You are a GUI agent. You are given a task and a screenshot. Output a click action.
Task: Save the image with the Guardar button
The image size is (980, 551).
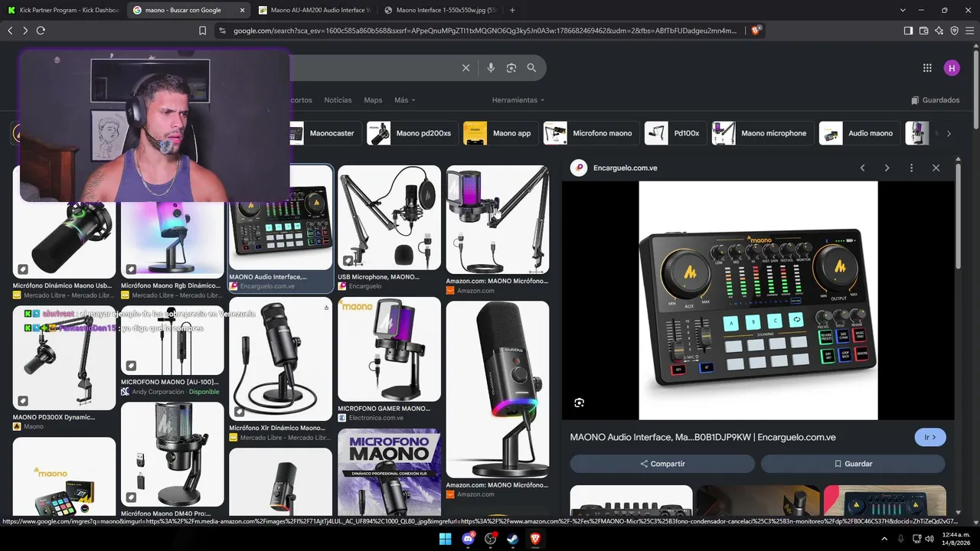[x=853, y=464]
